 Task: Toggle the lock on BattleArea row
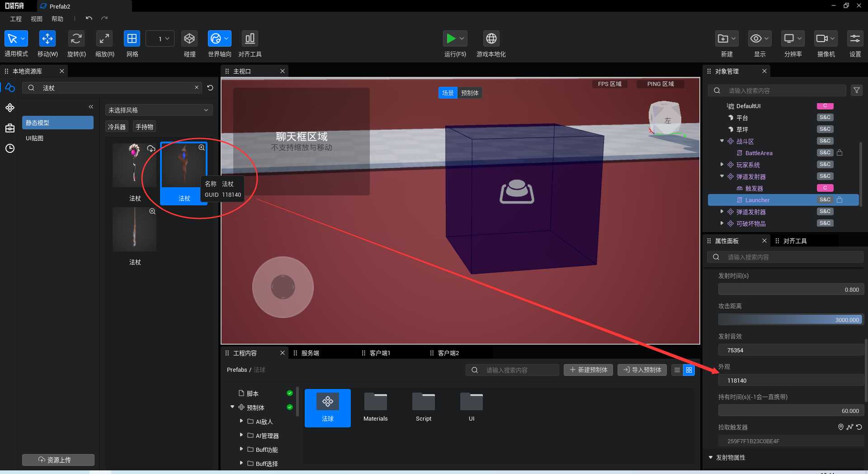click(840, 152)
